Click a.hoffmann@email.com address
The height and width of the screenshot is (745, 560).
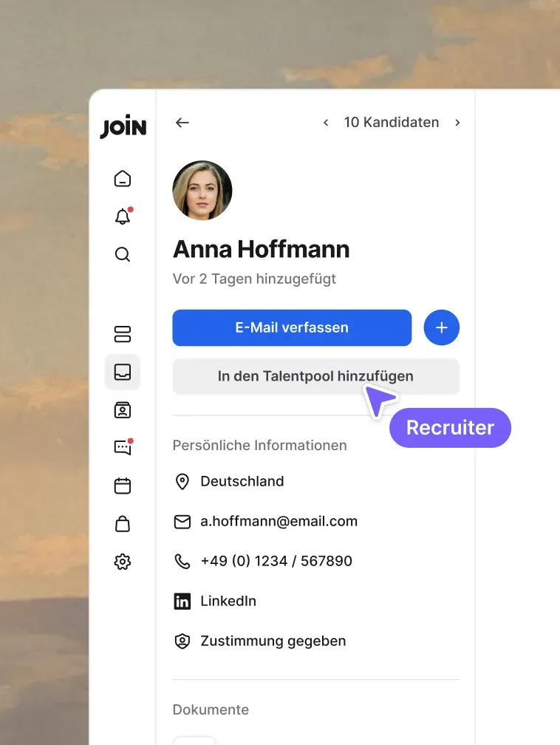click(279, 521)
